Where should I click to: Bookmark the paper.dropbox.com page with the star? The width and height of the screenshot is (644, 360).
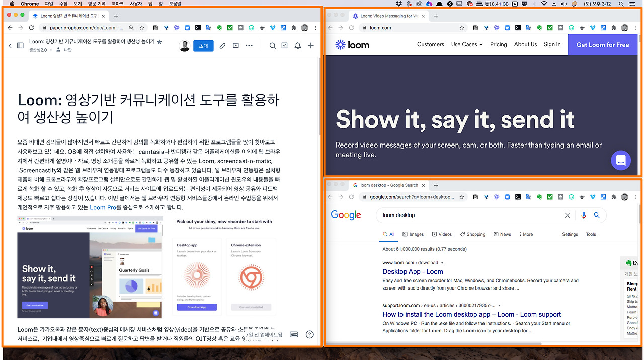point(142,28)
